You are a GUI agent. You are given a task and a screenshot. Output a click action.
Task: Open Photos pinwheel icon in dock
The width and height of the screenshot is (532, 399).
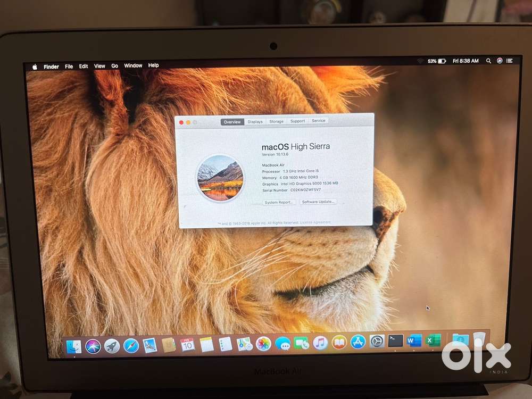coord(263,344)
